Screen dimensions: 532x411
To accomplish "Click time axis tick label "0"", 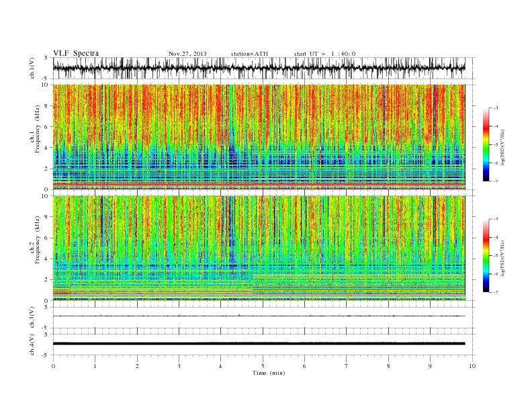I will point(53,366).
